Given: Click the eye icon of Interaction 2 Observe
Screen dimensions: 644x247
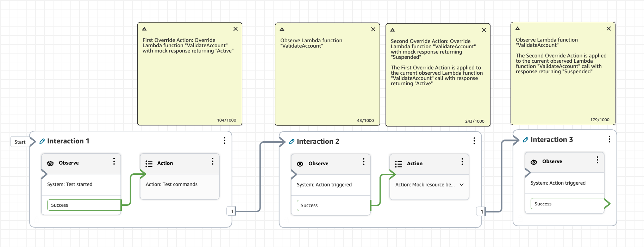Looking at the screenshot, I should pos(300,164).
